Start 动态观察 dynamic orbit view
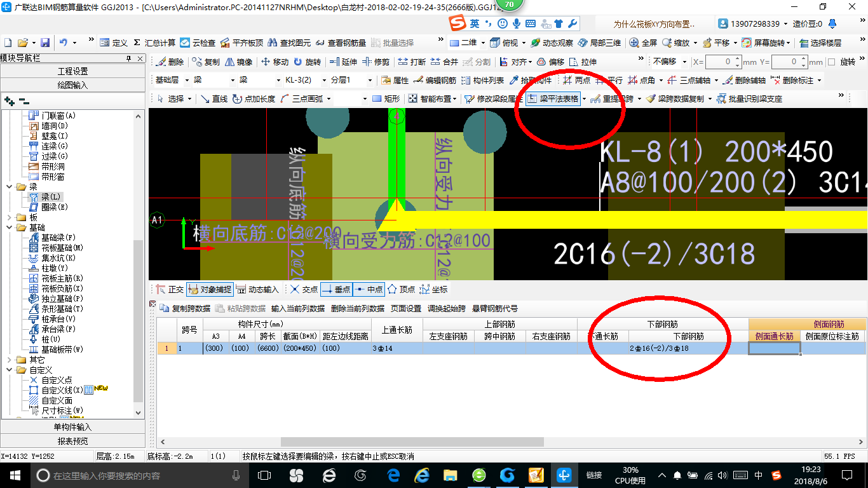The height and width of the screenshot is (488, 868). tap(552, 43)
